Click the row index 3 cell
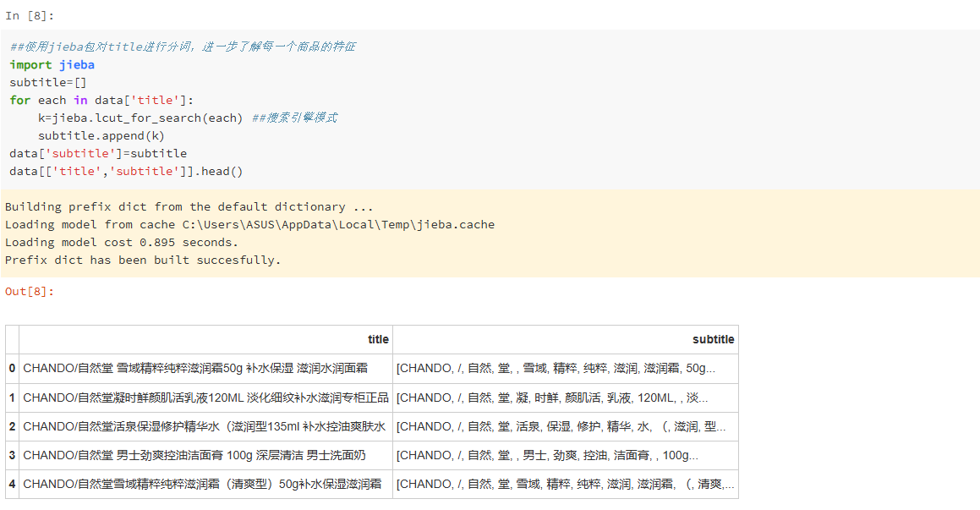Viewport: 980px width, 510px height. point(12,456)
